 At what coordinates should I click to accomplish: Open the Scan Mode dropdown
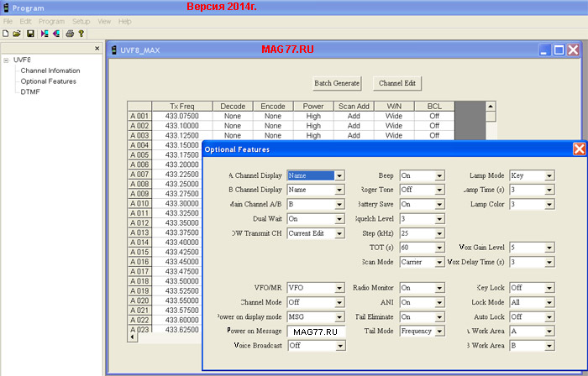pyautogui.click(x=439, y=262)
